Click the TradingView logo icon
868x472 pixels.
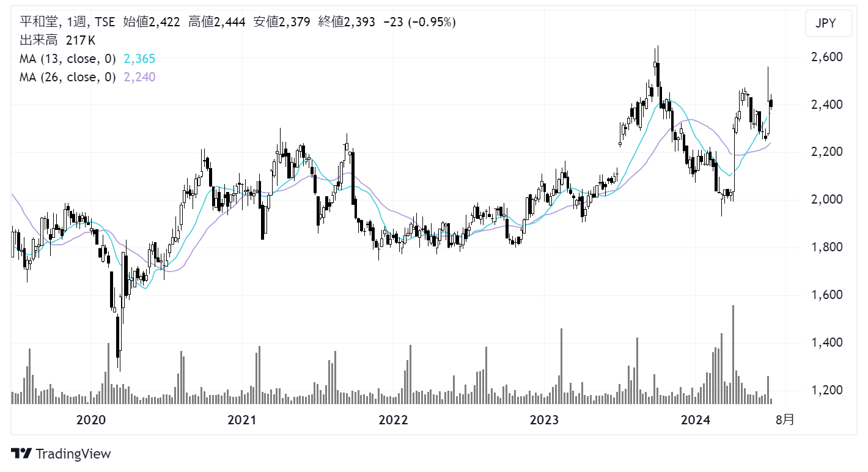(x=21, y=454)
